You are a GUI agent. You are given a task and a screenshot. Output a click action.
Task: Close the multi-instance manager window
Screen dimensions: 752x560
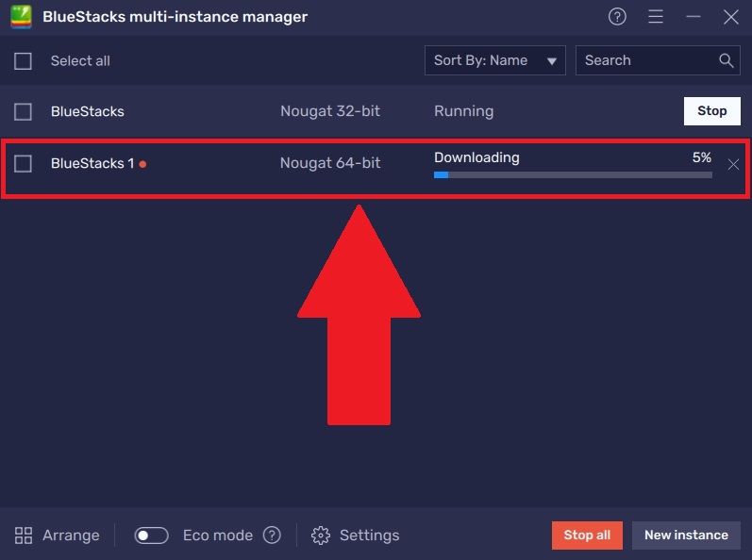point(731,17)
